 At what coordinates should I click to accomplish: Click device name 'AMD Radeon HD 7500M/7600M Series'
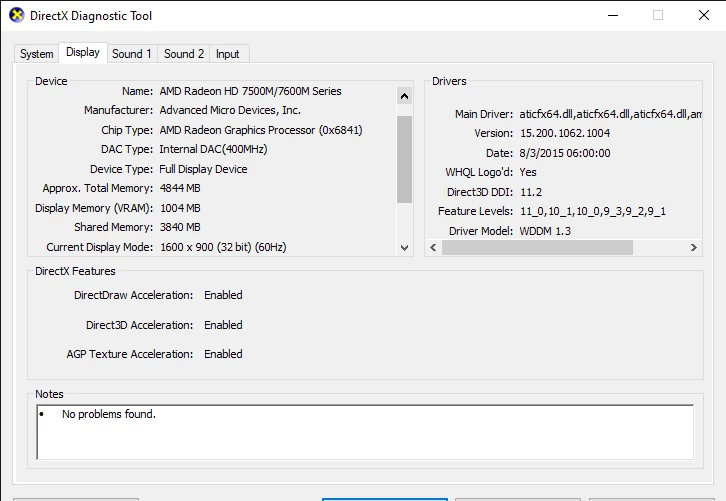click(x=250, y=91)
